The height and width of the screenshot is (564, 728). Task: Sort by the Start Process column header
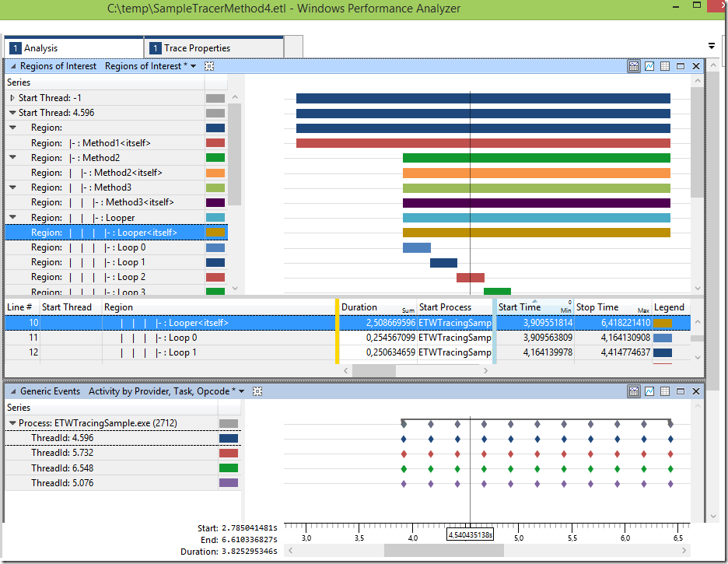point(454,307)
